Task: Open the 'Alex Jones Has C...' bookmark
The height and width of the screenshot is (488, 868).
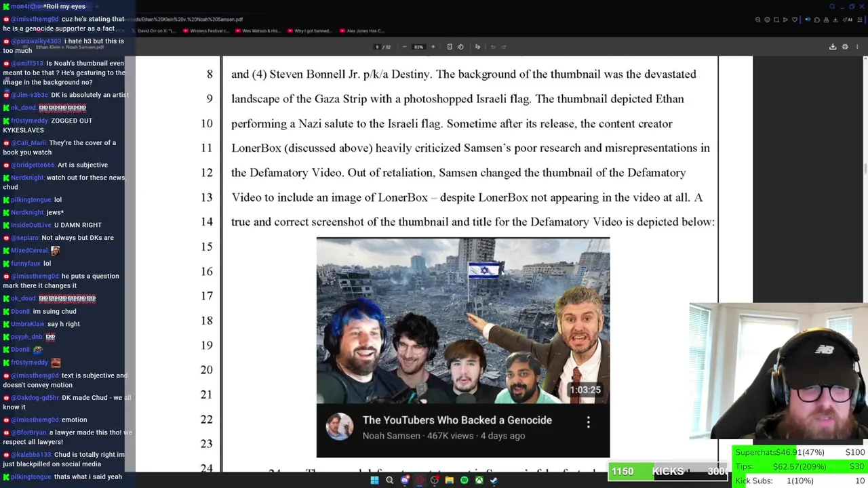Action: 363,30
